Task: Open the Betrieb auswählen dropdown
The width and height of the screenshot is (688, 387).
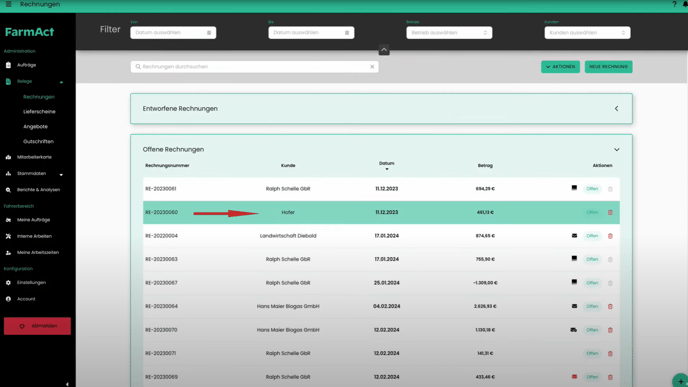Action: 449,32
